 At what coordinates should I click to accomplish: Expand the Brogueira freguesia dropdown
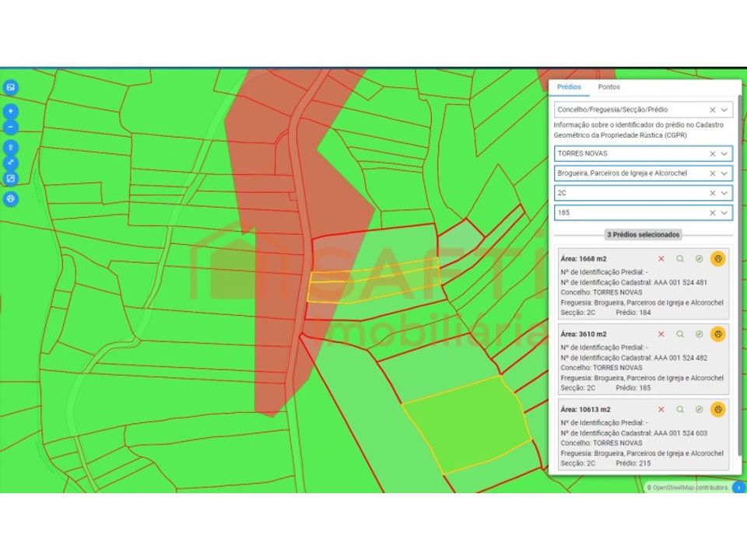[724, 173]
